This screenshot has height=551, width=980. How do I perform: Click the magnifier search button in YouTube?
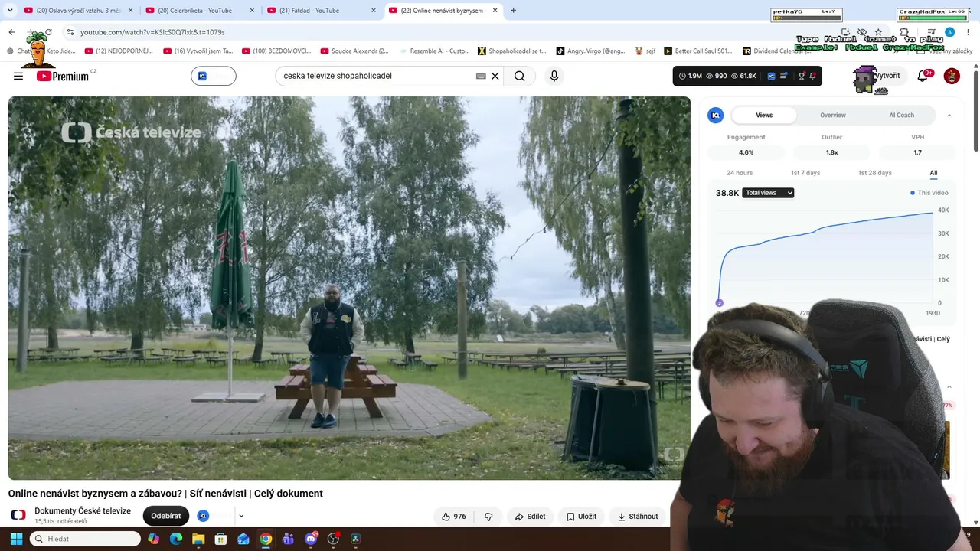tap(519, 76)
